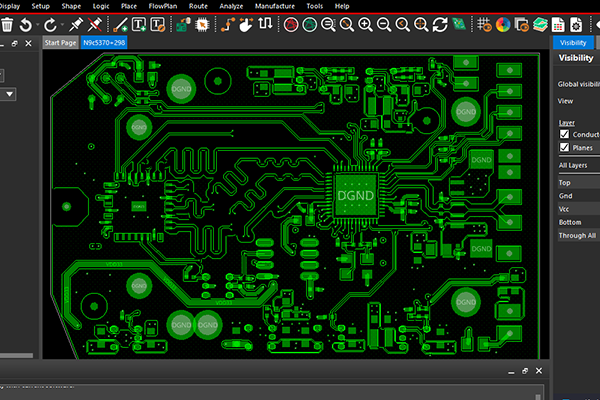
Task: Switch to the Visibility panel tab
Action: click(x=572, y=43)
